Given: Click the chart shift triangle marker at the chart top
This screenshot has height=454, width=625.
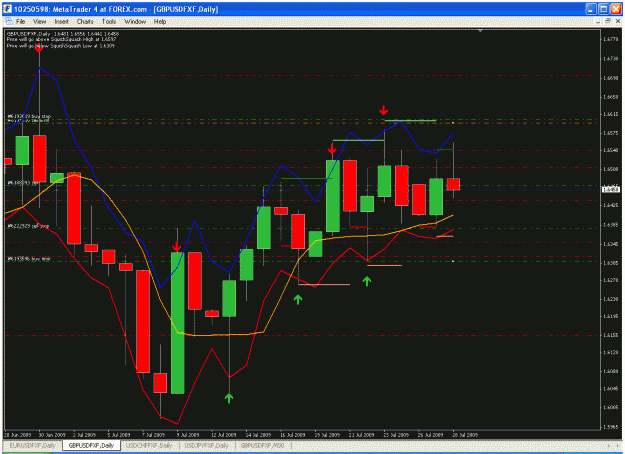Looking at the screenshot, I should 480,31.
